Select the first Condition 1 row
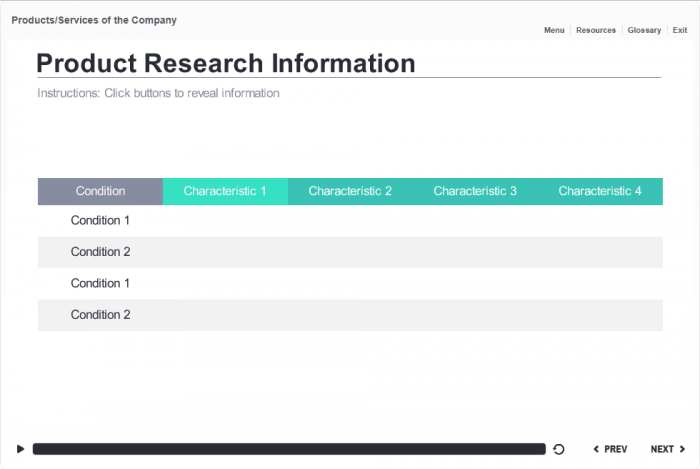The image size is (700, 469). [x=100, y=220]
